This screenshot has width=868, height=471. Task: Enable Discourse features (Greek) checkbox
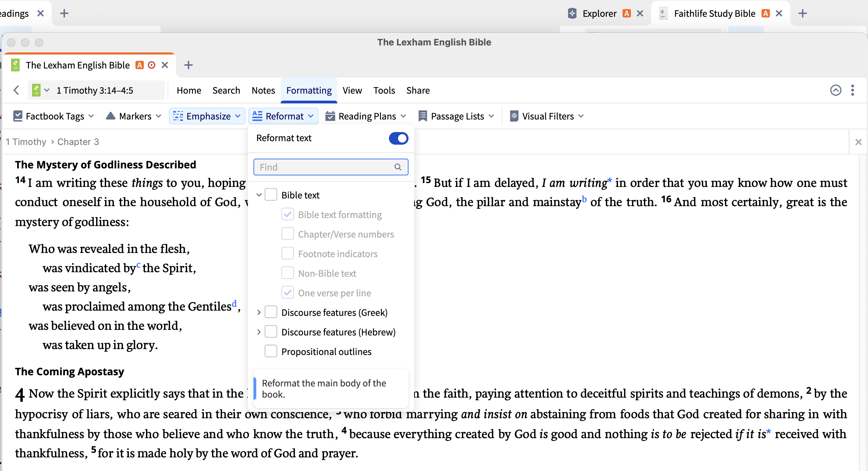[271, 312]
